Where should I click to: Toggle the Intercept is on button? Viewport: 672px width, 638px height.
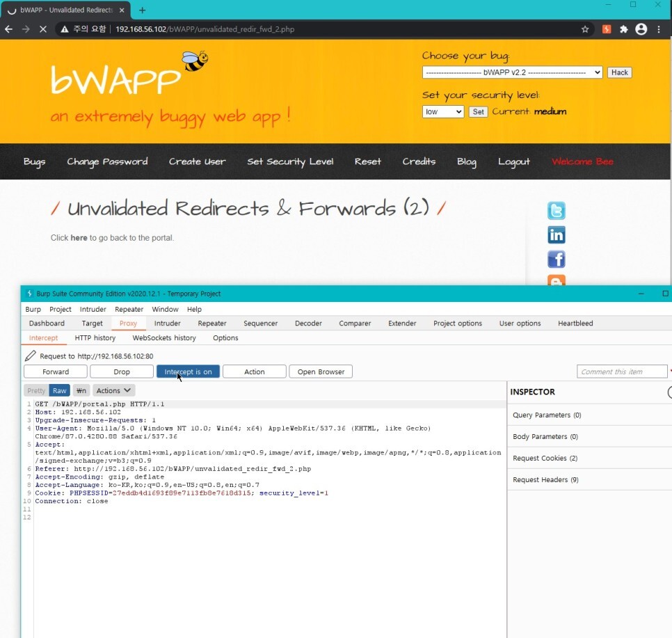188,372
